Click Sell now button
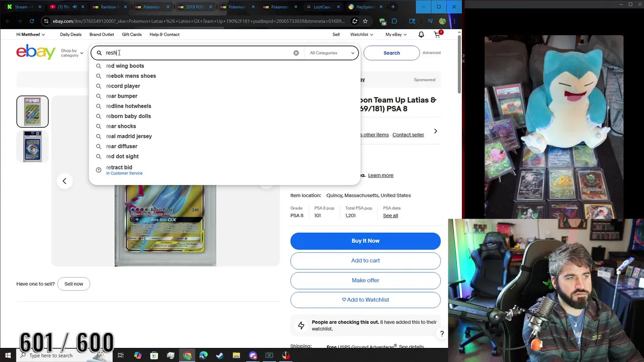644x362 pixels. (73, 284)
